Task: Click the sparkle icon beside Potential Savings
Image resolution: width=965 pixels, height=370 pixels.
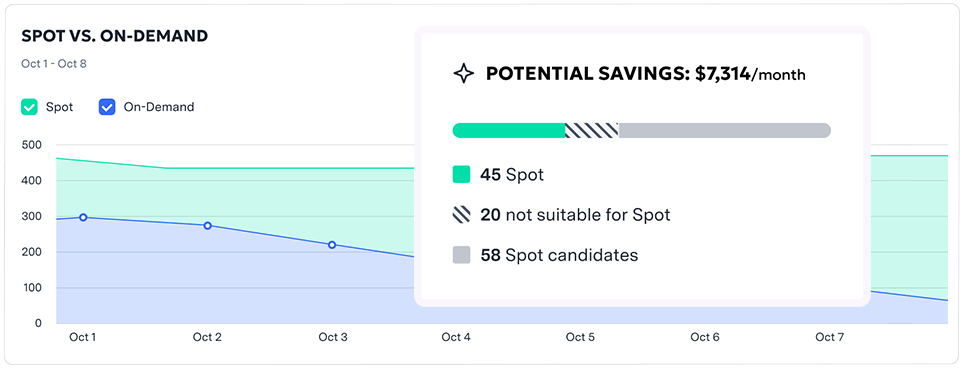Action: pyautogui.click(x=463, y=74)
